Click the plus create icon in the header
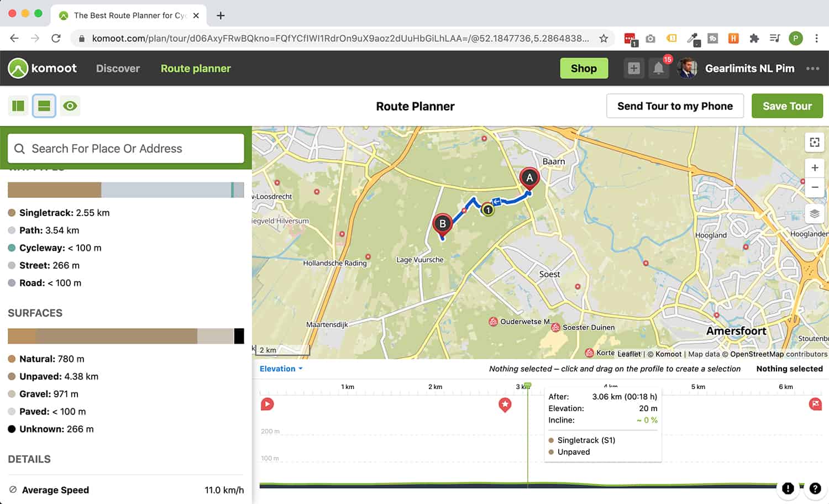This screenshot has height=504, width=829. click(634, 69)
